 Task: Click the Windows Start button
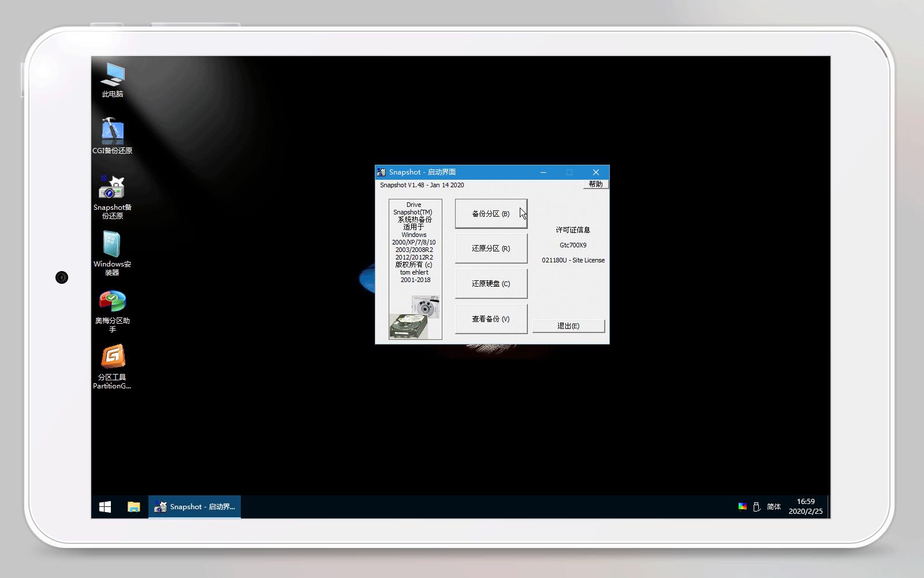pos(105,506)
